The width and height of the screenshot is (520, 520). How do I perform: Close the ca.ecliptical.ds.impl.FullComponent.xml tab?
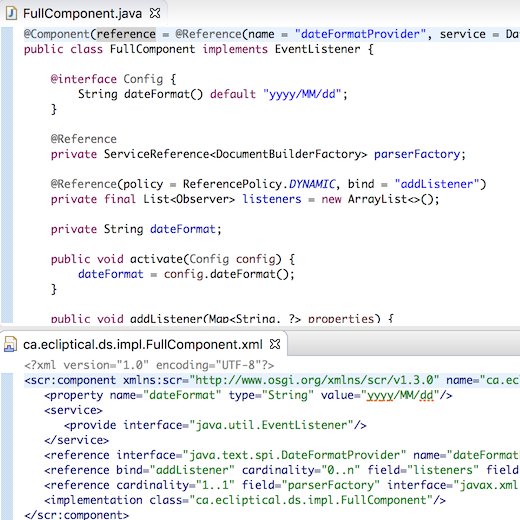[x=275, y=344]
